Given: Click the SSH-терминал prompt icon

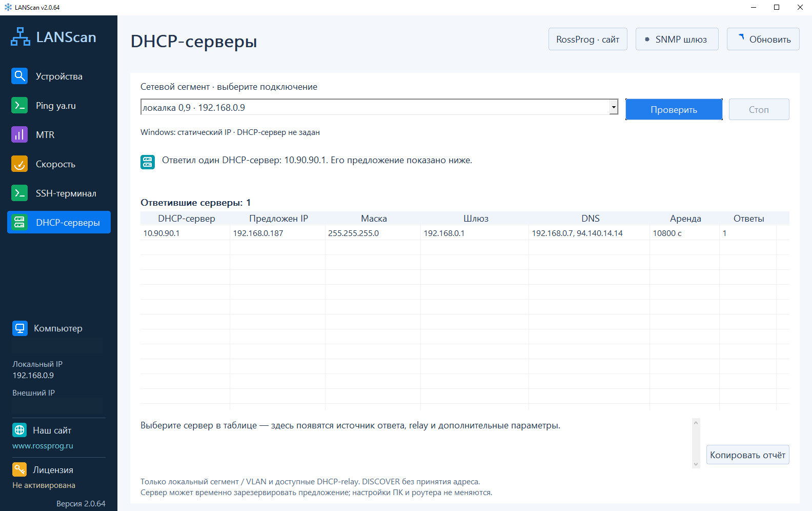Looking at the screenshot, I should point(19,193).
